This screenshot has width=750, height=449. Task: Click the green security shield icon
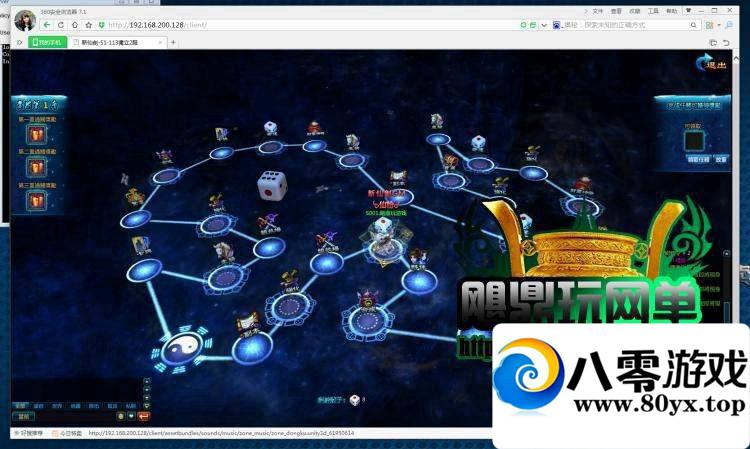point(101,25)
